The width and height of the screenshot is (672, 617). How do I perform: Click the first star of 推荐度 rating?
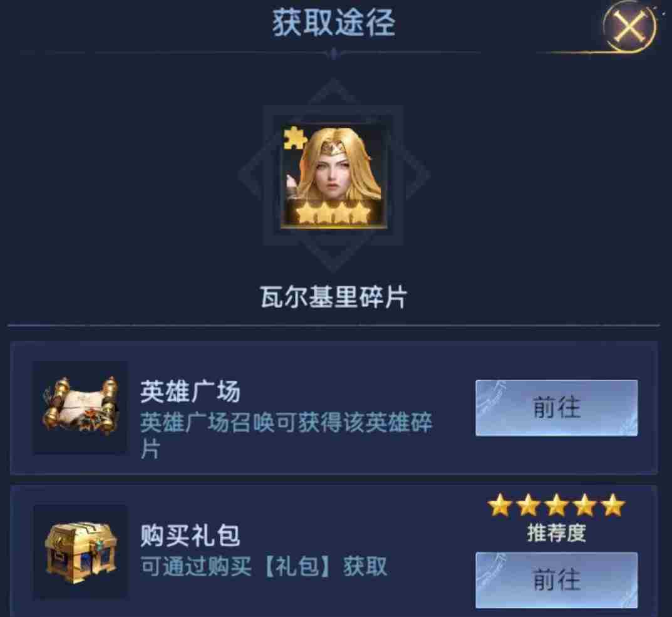(x=500, y=505)
